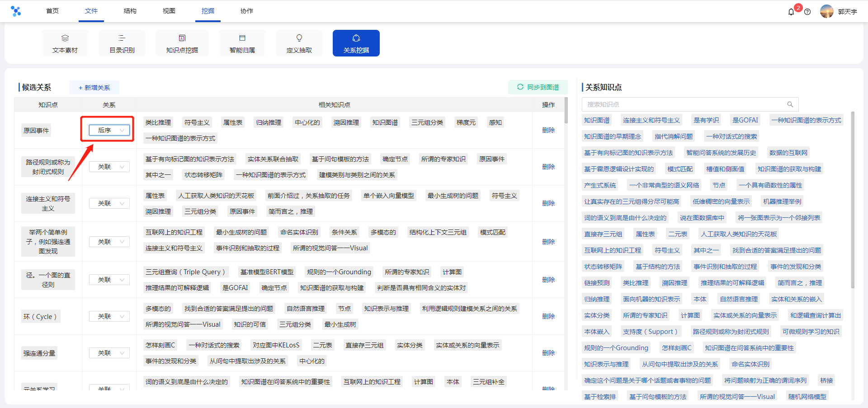Open the notification bell

tap(791, 12)
